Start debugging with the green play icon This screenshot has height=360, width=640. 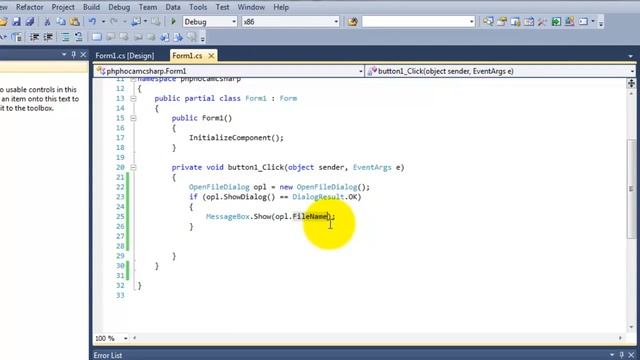click(173, 22)
